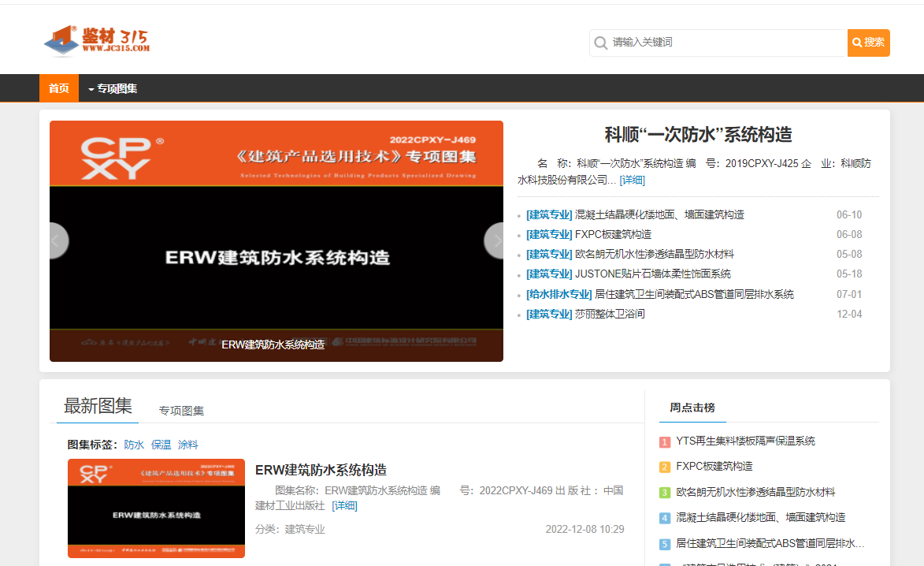Image resolution: width=924 pixels, height=566 pixels.
Task: Expand the 专项图集 navigation dropdown
Action: 113,88
